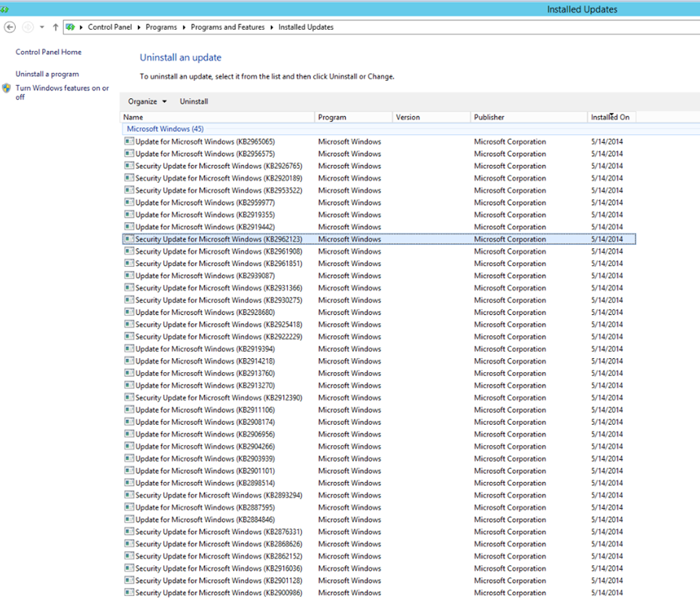Click the icon of update KB2919394
This screenshot has height=603, width=700.
click(x=129, y=349)
